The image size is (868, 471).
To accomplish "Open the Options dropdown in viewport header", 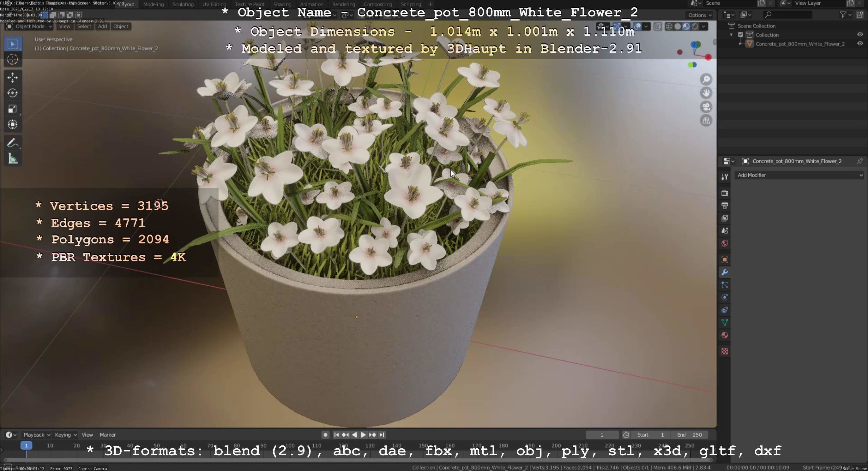I will [700, 15].
